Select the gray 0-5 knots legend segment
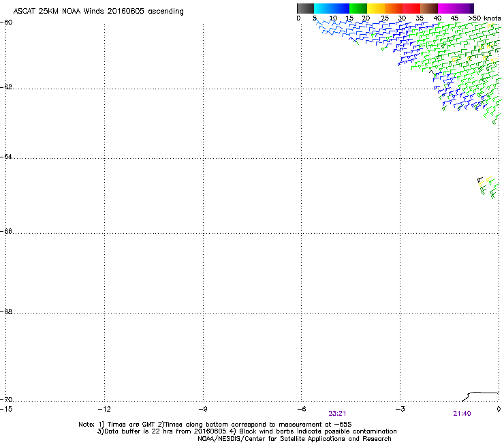The width and height of the screenshot is (504, 443). [x=305, y=8]
